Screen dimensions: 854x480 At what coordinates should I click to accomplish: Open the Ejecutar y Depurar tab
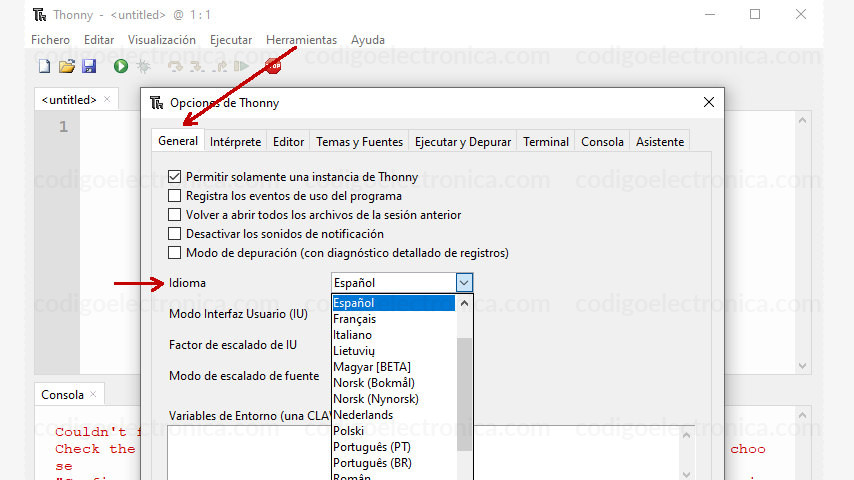point(463,142)
